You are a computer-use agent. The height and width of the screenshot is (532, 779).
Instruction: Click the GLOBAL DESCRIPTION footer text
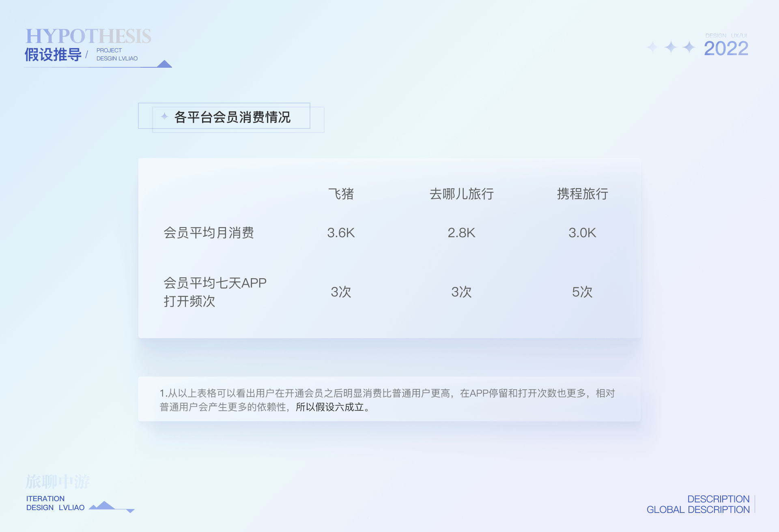[698, 510]
